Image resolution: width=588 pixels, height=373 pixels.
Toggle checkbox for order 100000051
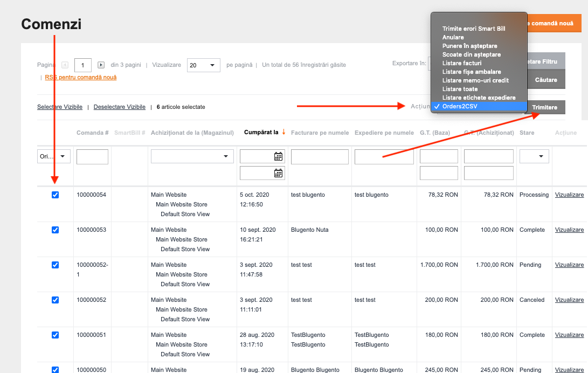pyautogui.click(x=55, y=335)
